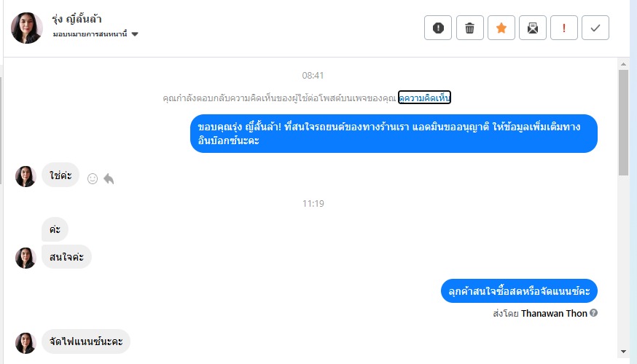
Task: Open the ความคิดเห็น comment link
Action: (425, 98)
